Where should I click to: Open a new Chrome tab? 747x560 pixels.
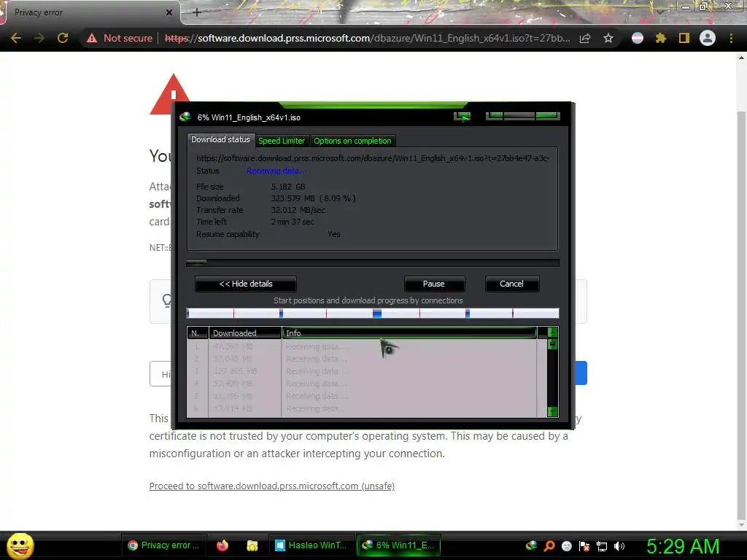tap(197, 12)
